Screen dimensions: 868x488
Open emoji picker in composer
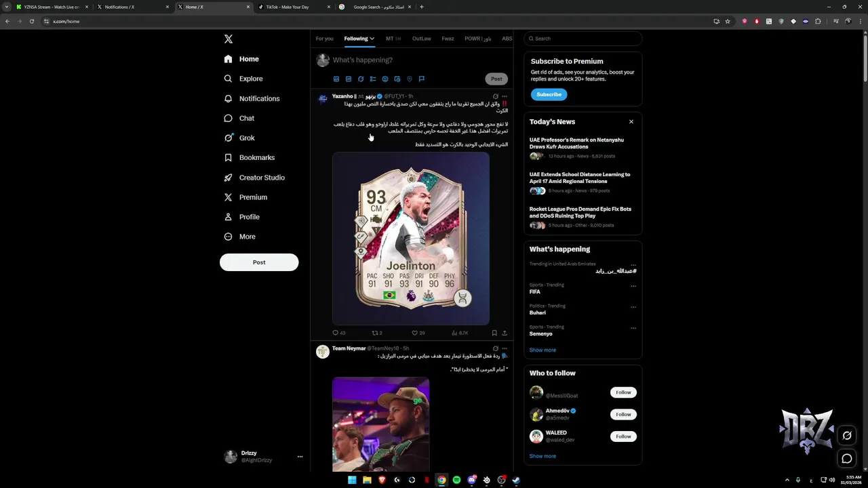(x=385, y=79)
